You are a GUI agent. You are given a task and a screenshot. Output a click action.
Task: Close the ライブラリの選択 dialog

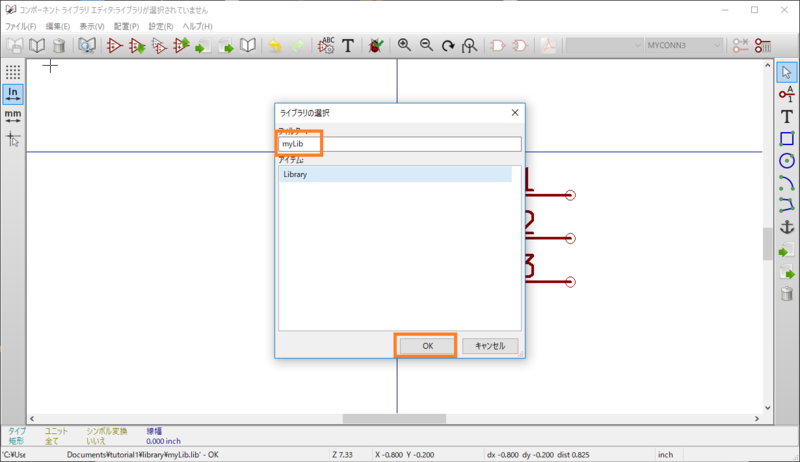[x=515, y=113]
